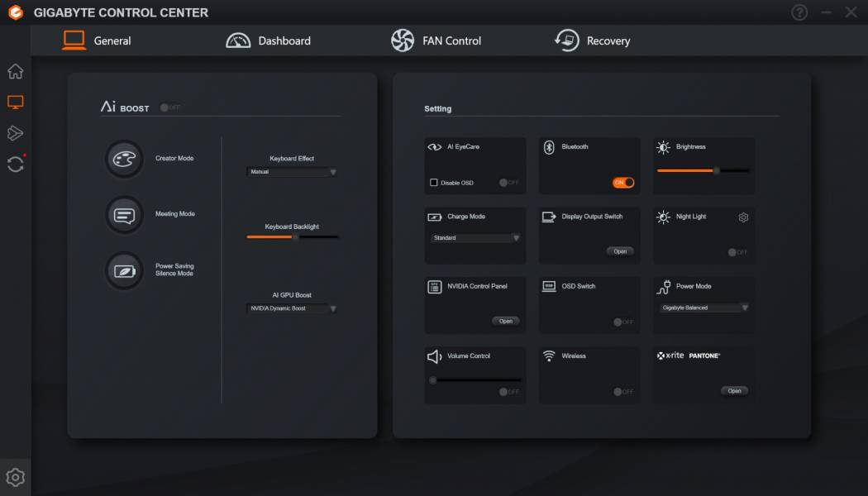
Task: Open the NVIDIA Control Panel
Action: click(x=505, y=321)
